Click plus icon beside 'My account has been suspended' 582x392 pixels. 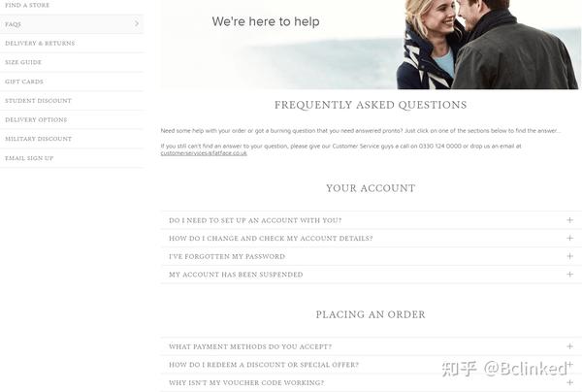[569, 275]
